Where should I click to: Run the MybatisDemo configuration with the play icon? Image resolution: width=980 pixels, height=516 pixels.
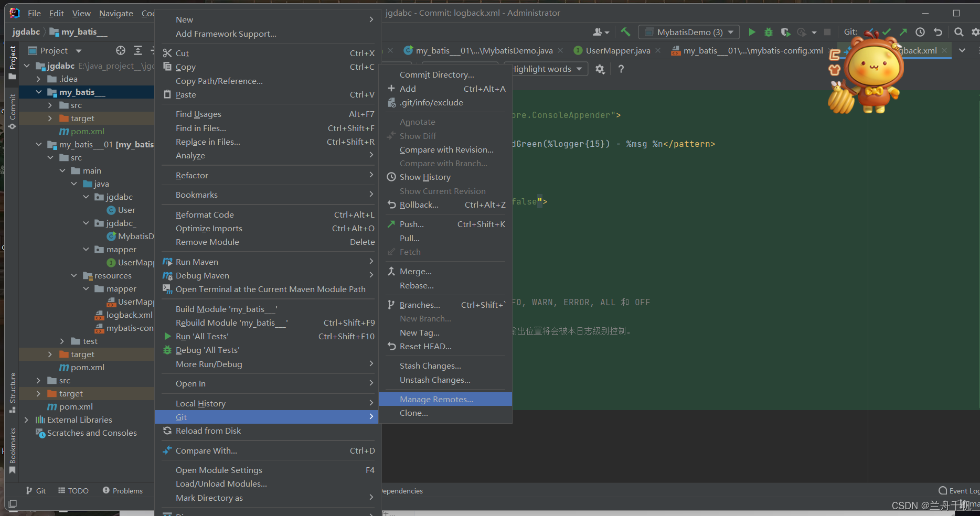752,32
